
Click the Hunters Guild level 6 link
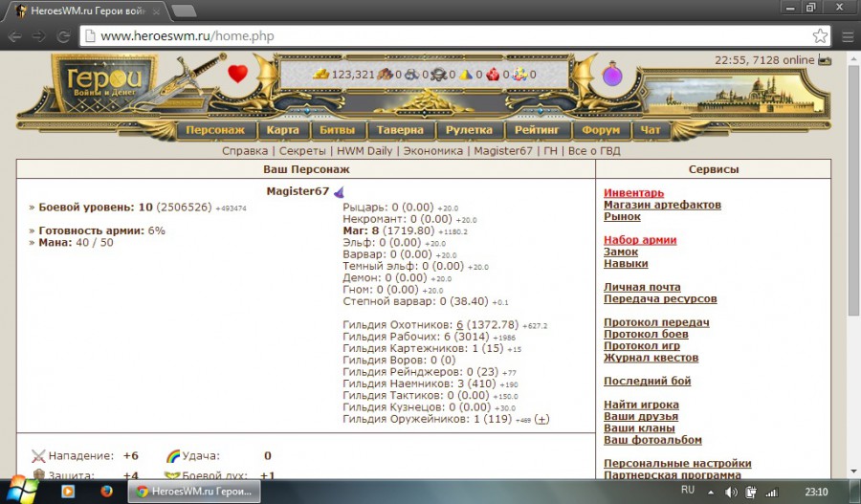click(x=459, y=325)
